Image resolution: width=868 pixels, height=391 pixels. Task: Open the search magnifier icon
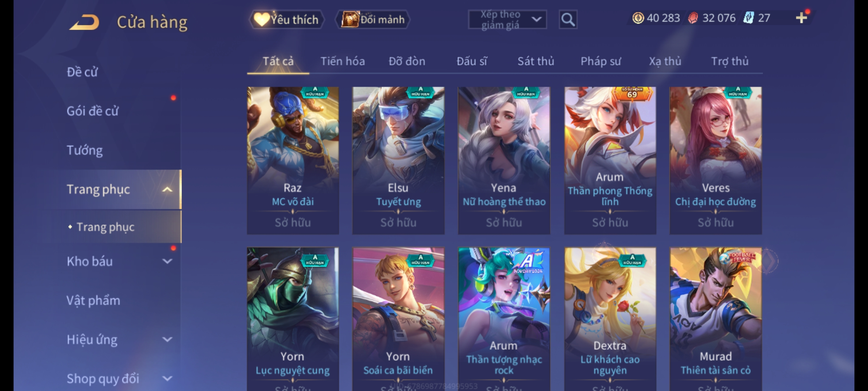(x=568, y=20)
